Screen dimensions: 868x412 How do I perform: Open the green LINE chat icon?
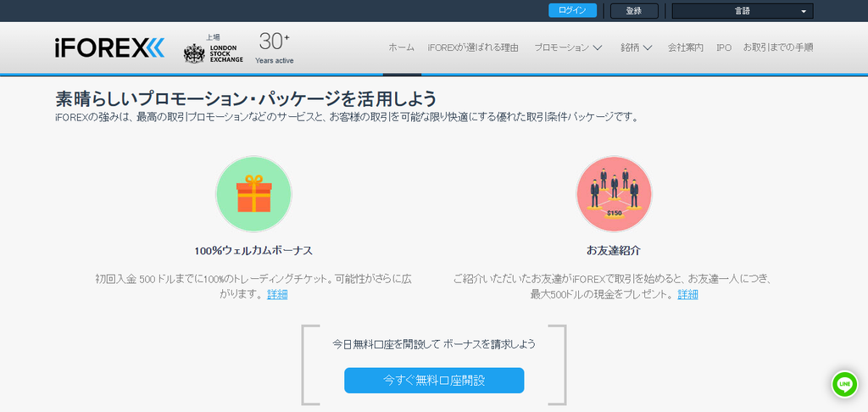click(x=845, y=384)
